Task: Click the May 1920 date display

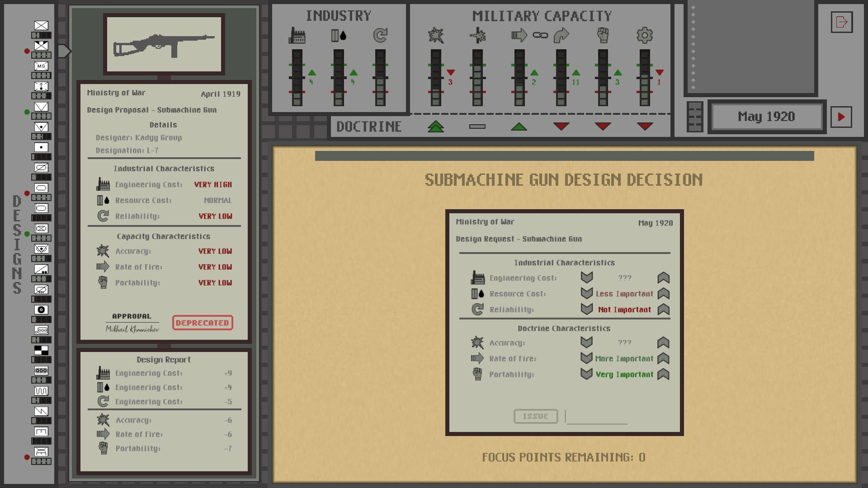Action: tap(766, 117)
